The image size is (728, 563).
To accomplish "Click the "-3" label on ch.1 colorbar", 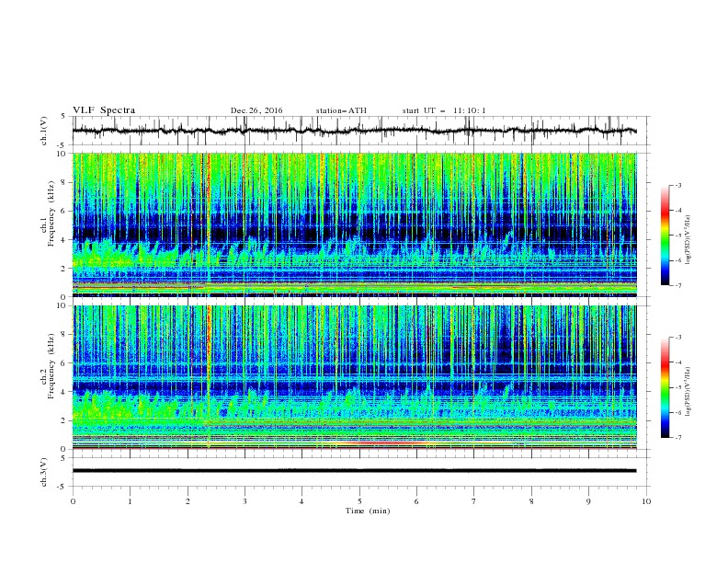I will point(677,185).
